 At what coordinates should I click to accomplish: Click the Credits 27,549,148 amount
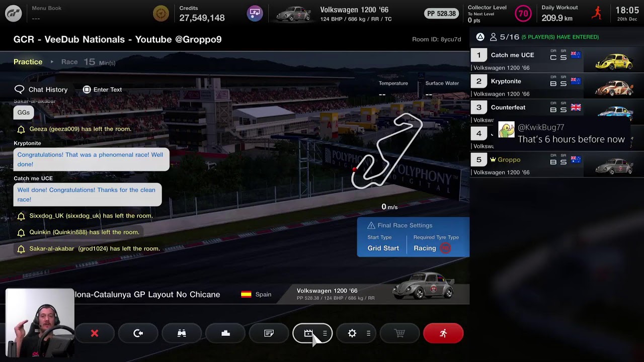pyautogui.click(x=202, y=18)
